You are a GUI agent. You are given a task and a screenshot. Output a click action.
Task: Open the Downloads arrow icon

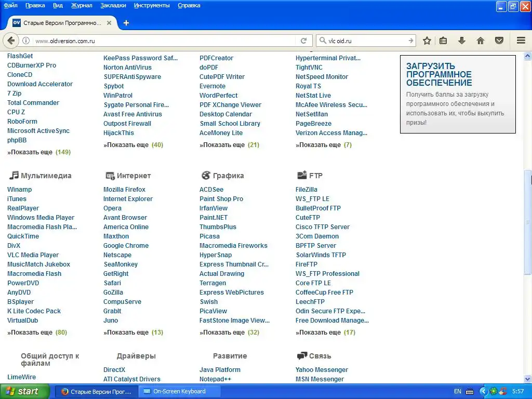pyautogui.click(x=461, y=41)
